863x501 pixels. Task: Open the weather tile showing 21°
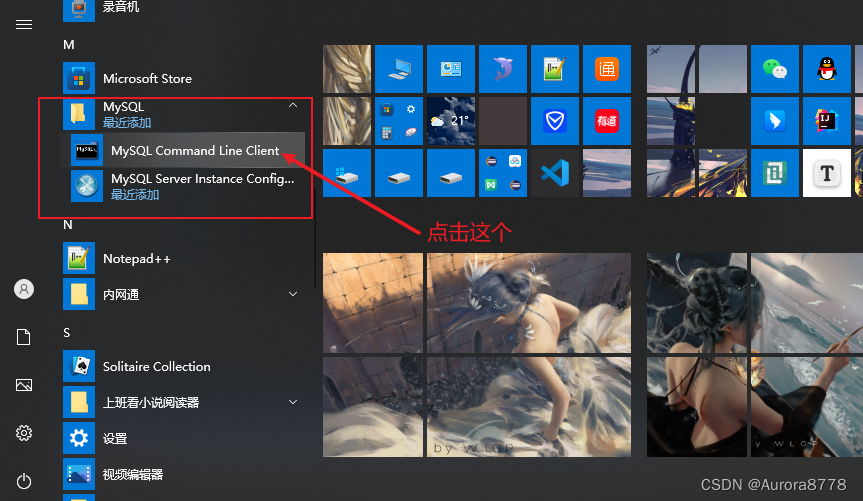click(451, 121)
